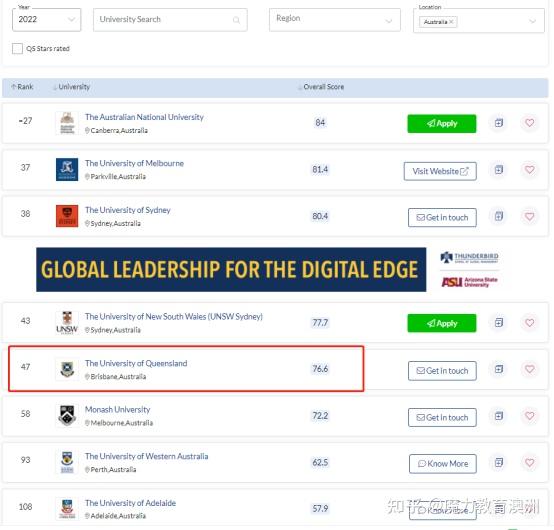Click Get in touch for Monash University
The height and width of the screenshot is (530, 554).
tap(442, 418)
